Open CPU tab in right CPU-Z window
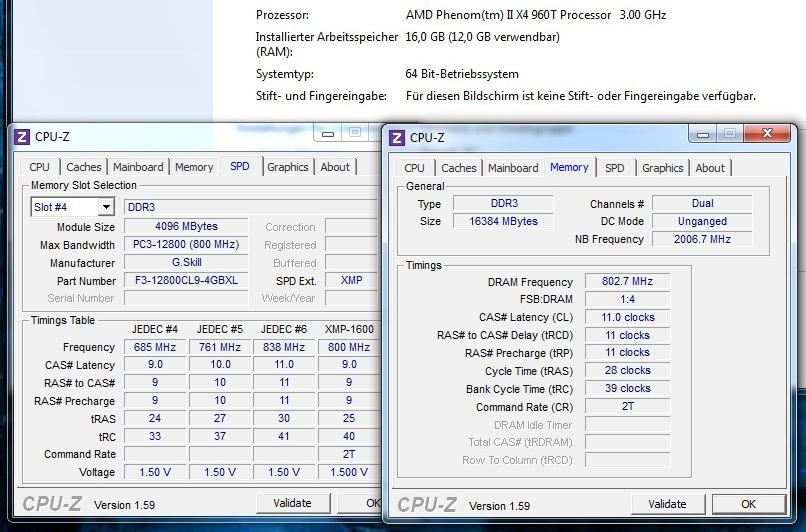Viewport: 806px width, 532px height. [x=414, y=168]
